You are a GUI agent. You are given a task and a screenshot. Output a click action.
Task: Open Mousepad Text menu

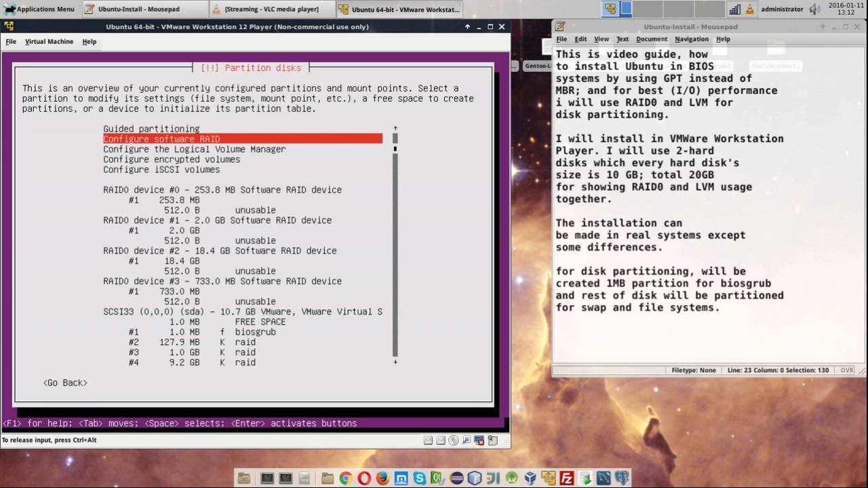[x=622, y=39]
